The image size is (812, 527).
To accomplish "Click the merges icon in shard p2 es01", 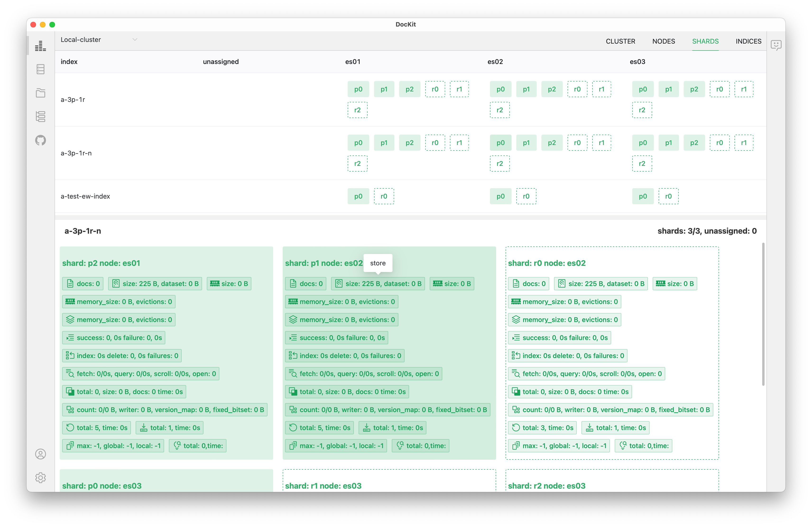I will point(70,392).
